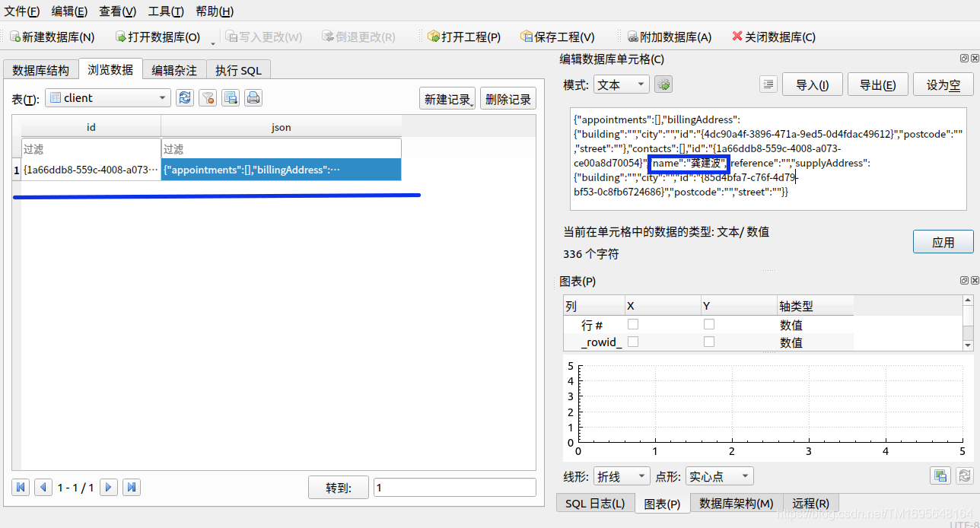Click the filter field under the json column
Image resolution: width=980 pixels, height=528 pixels.
coord(281,149)
